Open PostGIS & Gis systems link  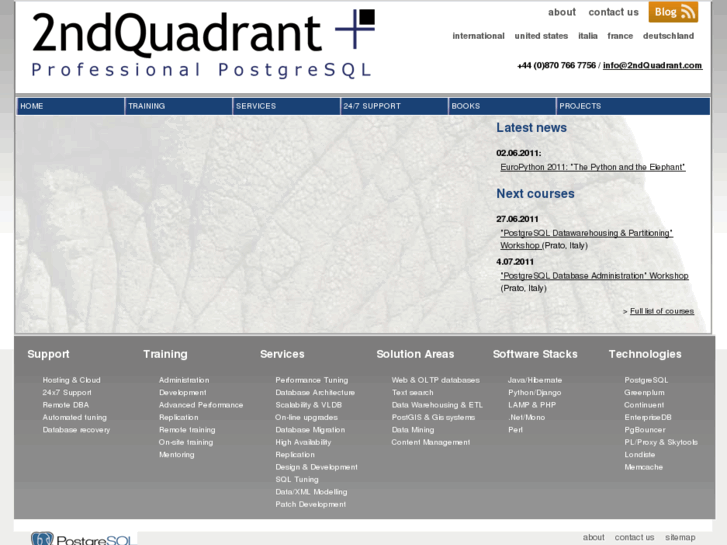pyautogui.click(x=433, y=417)
